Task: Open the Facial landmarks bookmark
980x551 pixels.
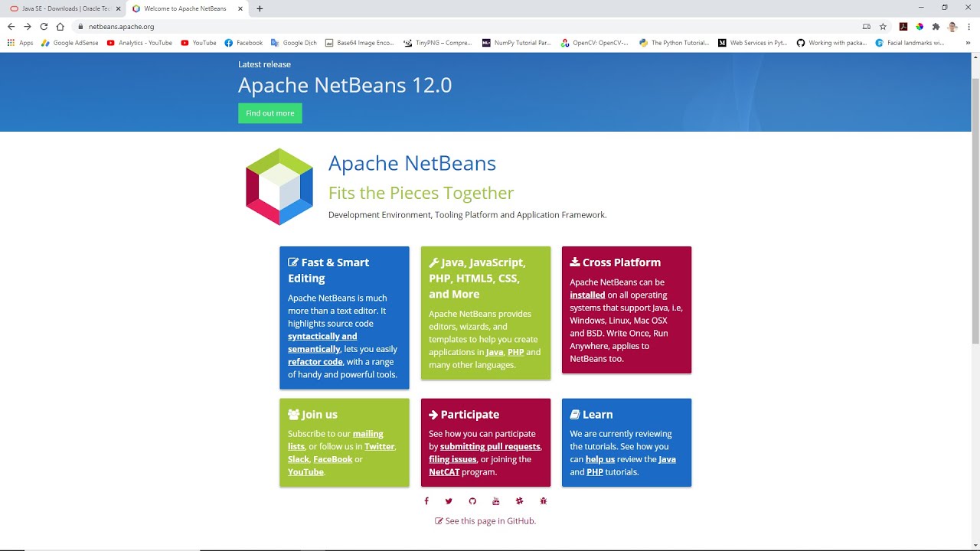Action: click(910, 43)
